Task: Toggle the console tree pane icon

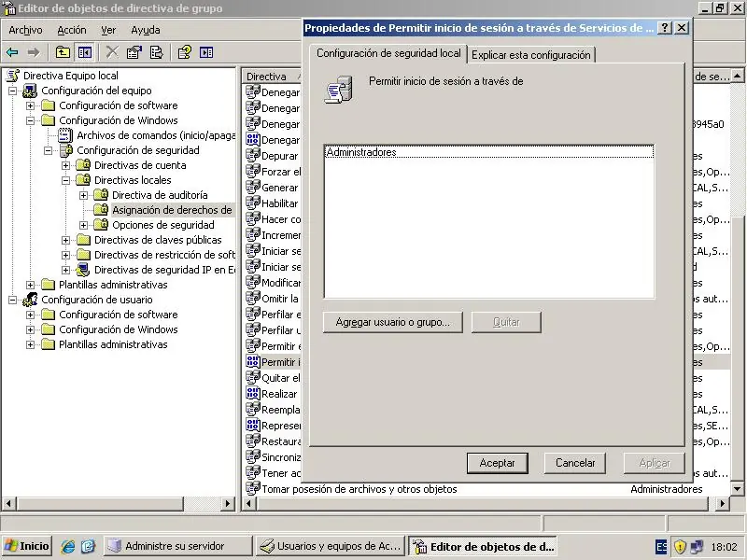Action: point(85,52)
